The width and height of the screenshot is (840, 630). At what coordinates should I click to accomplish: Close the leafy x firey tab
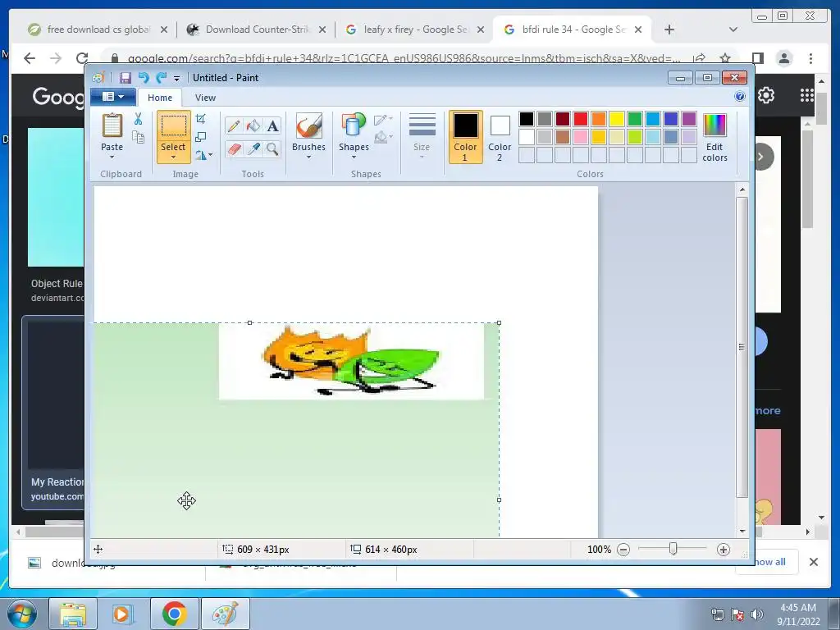481,30
